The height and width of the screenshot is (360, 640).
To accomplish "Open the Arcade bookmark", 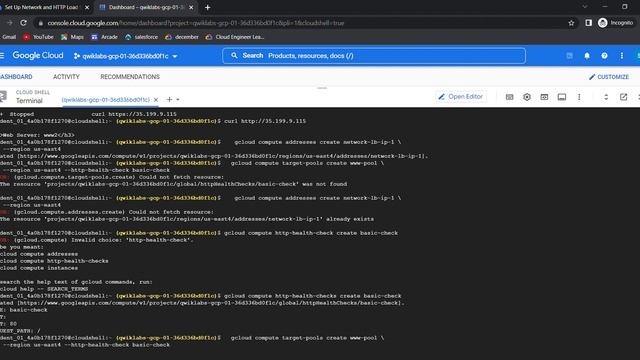I will click(104, 37).
